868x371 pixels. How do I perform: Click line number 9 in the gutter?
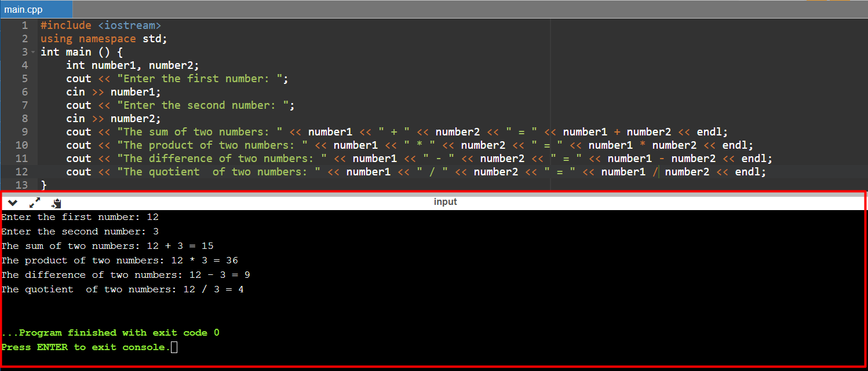24,132
